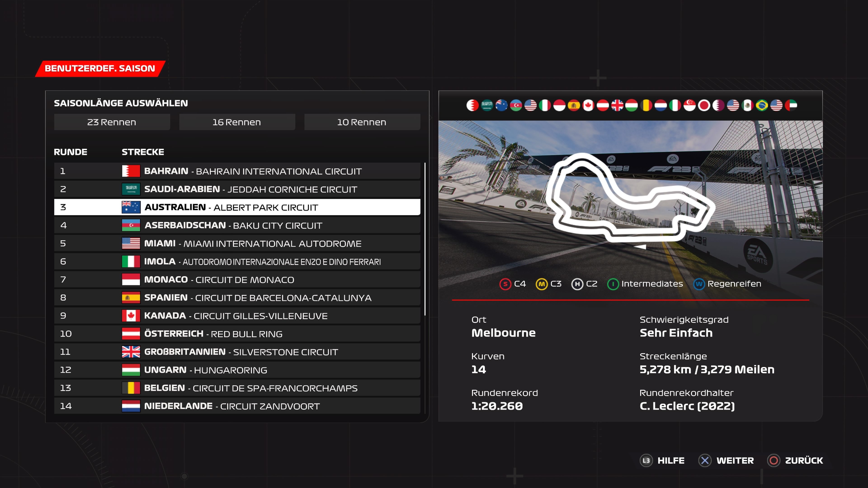Image resolution: width=868 pixels, height=488 pixels.
Task: Click the blue Regenreifen wet tyre icon
Action: [x=699, y=284]
